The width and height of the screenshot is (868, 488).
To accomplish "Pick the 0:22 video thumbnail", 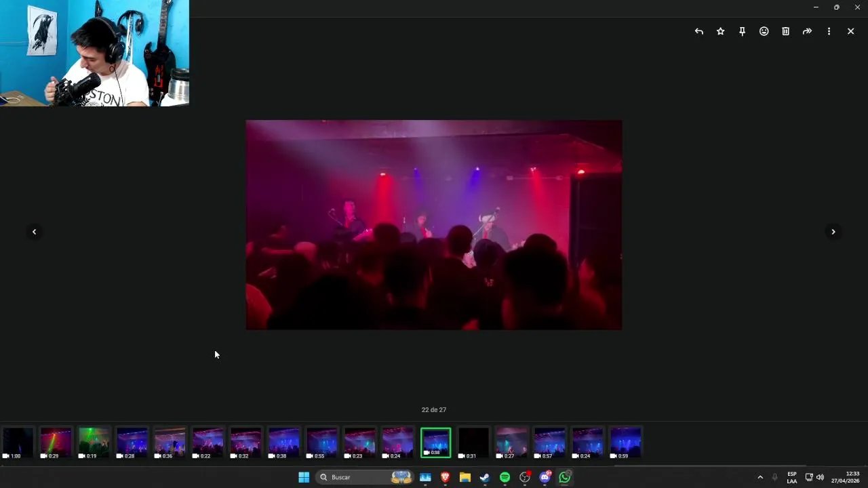I will pos(208,443).
